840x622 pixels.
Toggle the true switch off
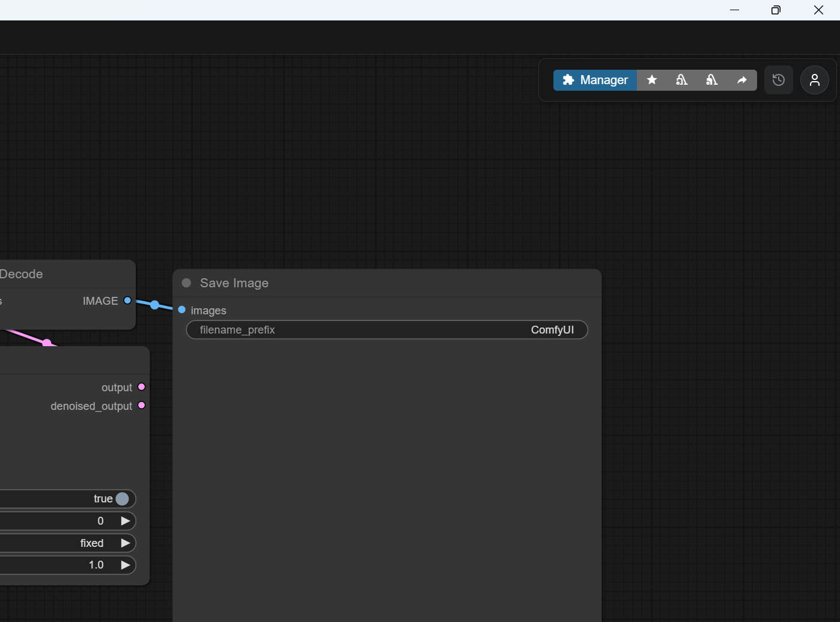122,499
